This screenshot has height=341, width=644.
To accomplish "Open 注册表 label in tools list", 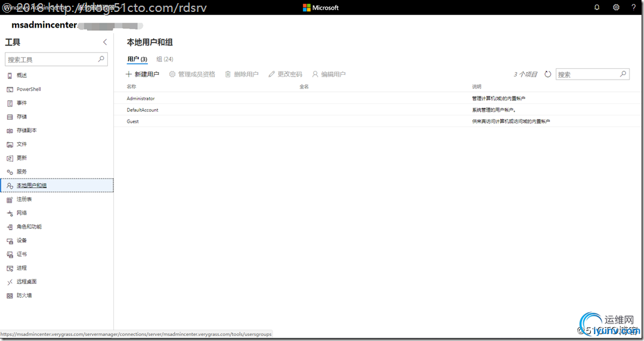I will click(24, 199).
